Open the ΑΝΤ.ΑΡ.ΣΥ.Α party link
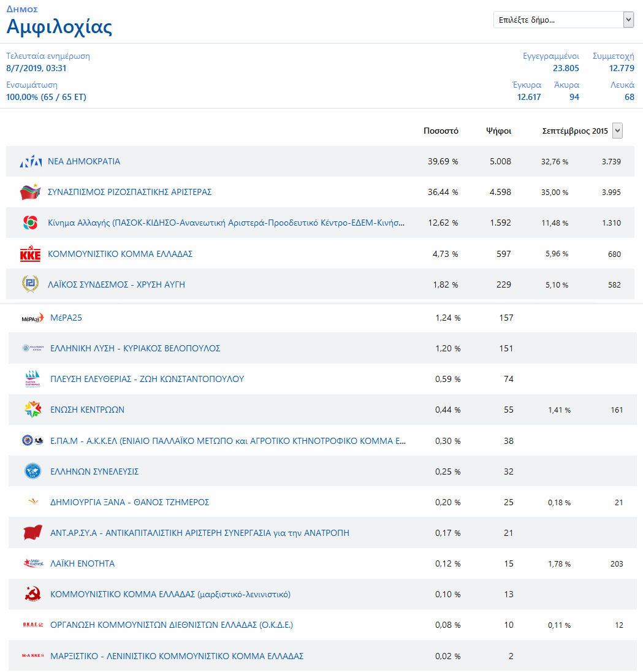The image size is (643, 672). point(200,533)
